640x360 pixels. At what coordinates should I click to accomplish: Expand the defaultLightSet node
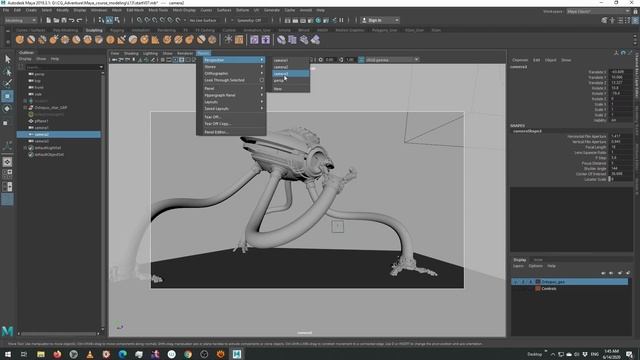click(25, 148)
